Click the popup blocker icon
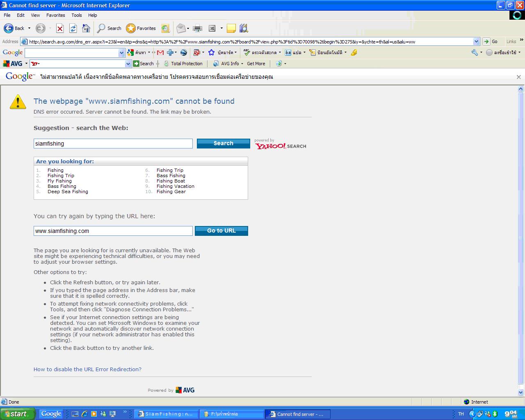Viewport: 525px width, 420px height. (197, 52)
